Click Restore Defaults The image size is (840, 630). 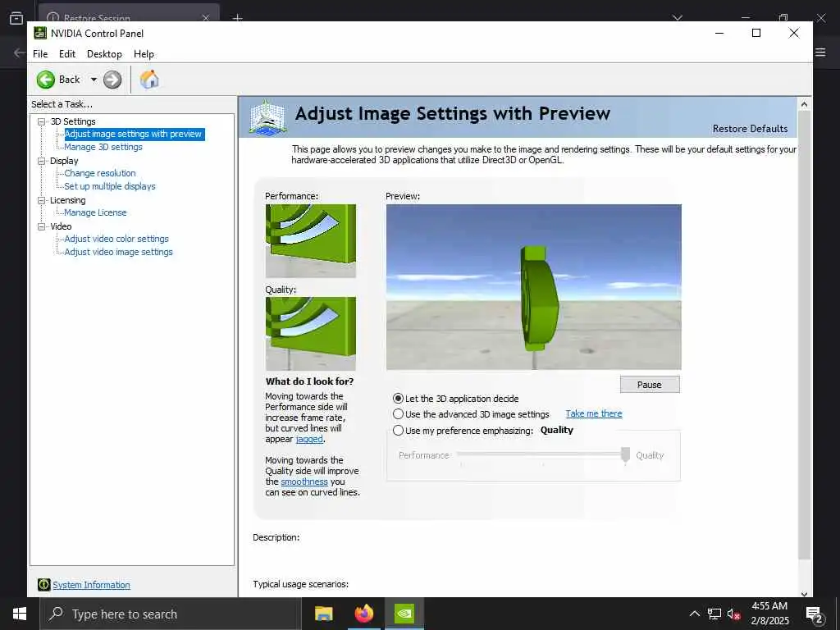click(750, 129)
